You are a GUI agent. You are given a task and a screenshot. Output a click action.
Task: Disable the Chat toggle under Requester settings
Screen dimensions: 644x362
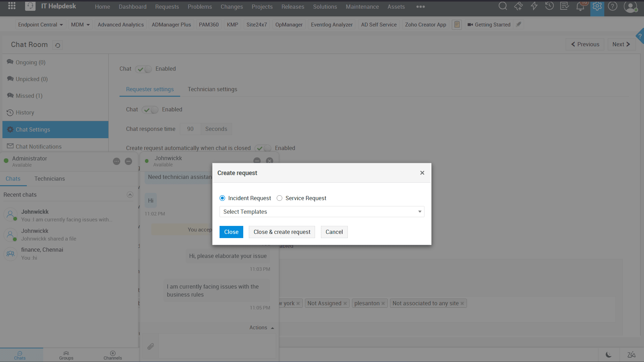(x=150, y=110)
